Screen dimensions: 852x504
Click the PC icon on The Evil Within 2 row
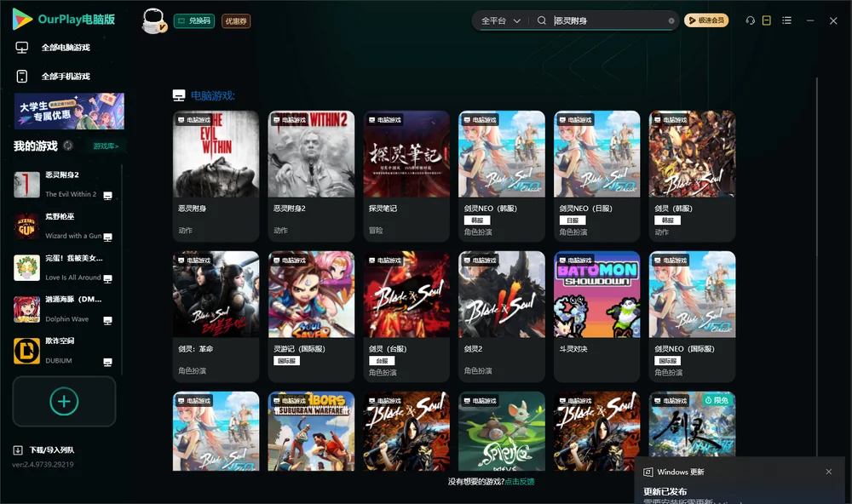tap(107, 196)
